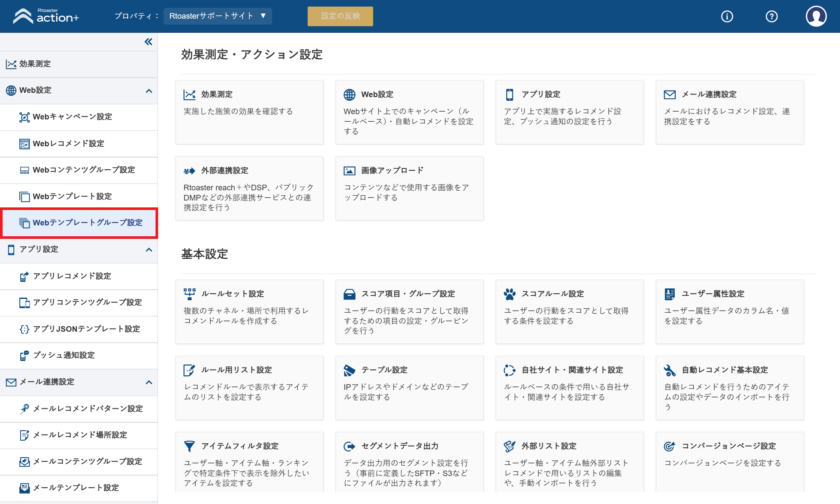
Task: Click the ルールセット設定 card icon
Action: coord(189,294)
